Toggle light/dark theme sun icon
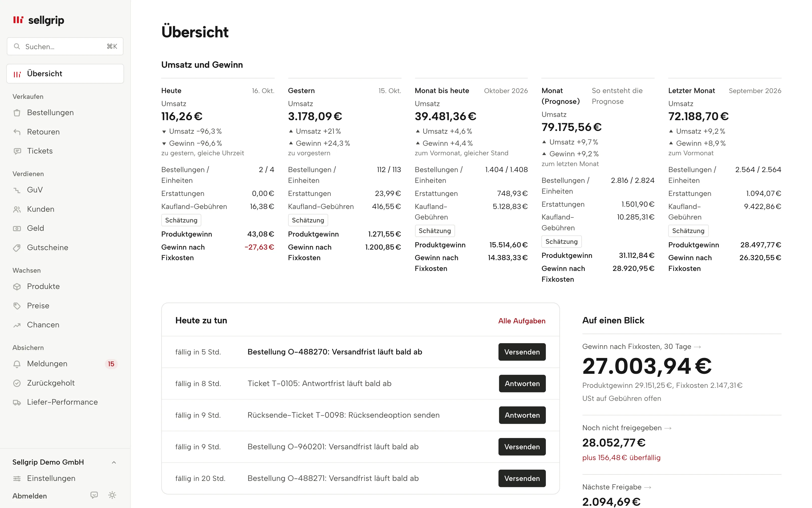The width and height of the screenshot is (812, 508). click(x=113, y=495)
